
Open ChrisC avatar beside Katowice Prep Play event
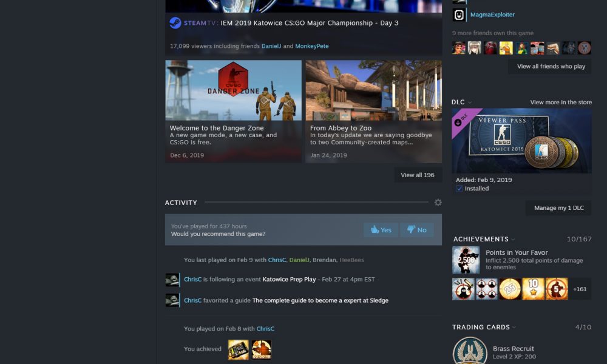coord(172,280)
